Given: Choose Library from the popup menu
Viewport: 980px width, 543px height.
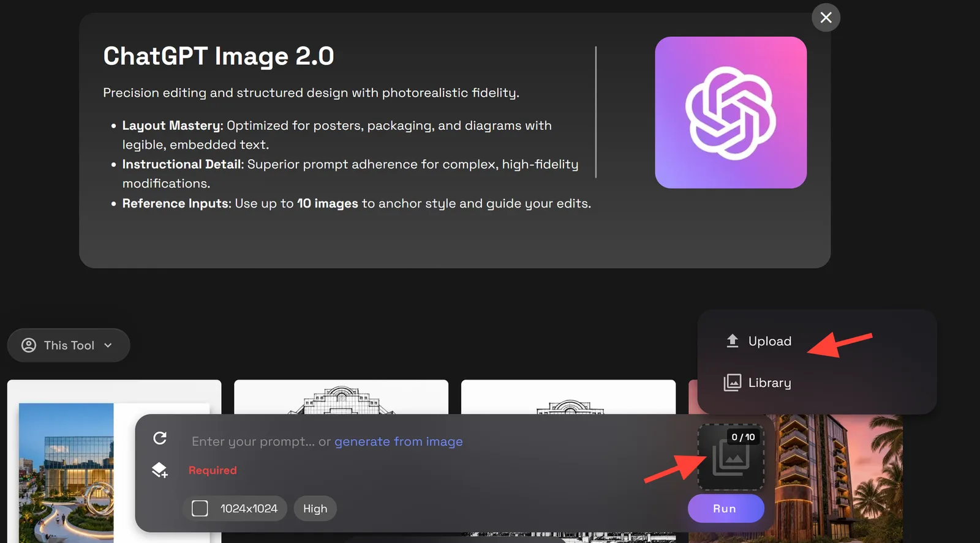Looking at the screenshot, I should click(758, 383).
